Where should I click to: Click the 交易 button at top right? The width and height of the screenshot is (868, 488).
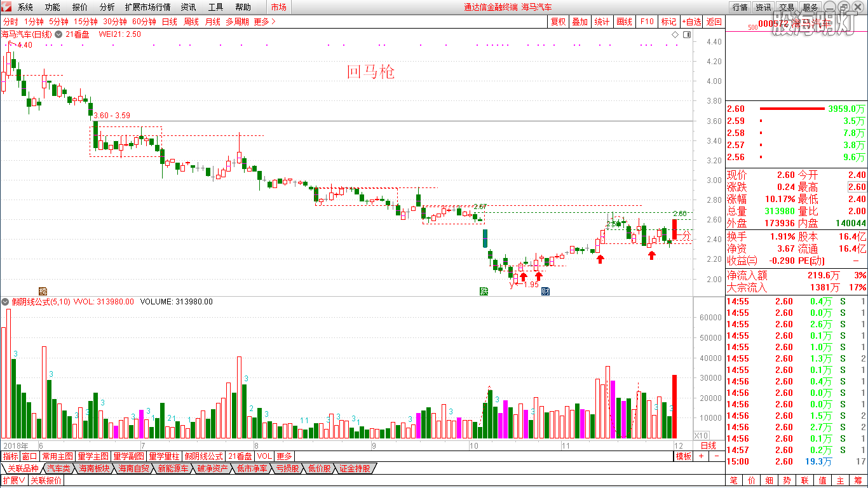[787, 8]
